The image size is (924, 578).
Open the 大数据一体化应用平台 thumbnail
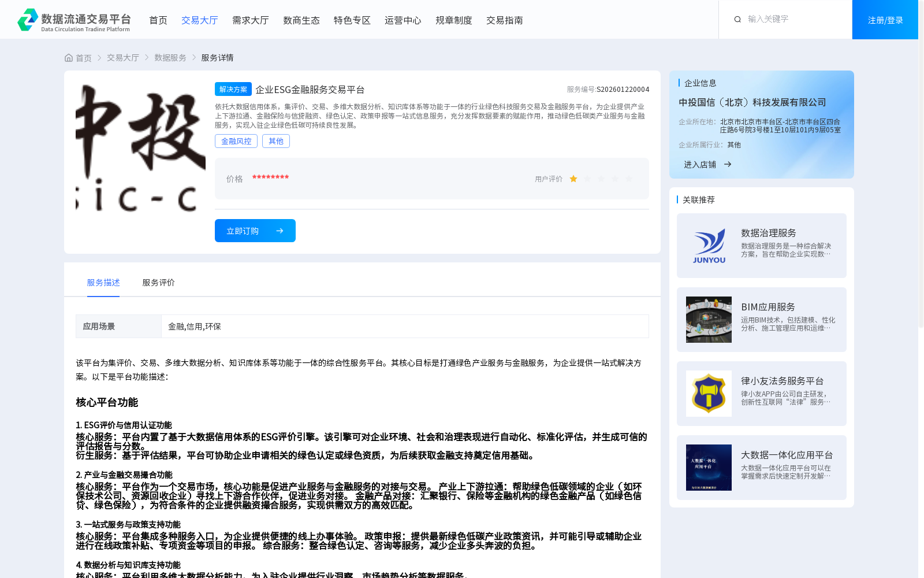coord(709,468)
